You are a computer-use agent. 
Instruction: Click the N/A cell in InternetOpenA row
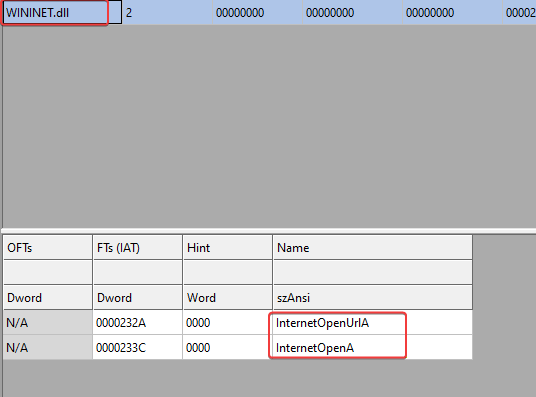[48, 348]
